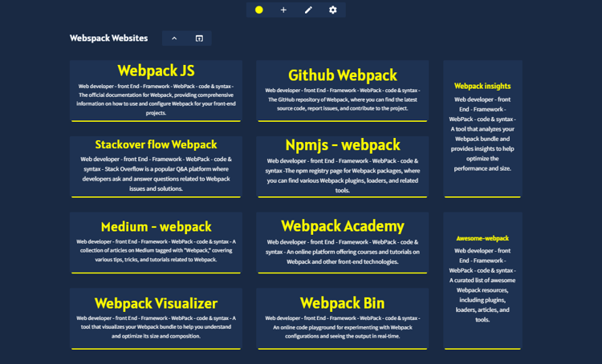The width and height of the screenshot is (602, 364).
Task: Open the Awesome-webpack card
Action: click(482, 281)
